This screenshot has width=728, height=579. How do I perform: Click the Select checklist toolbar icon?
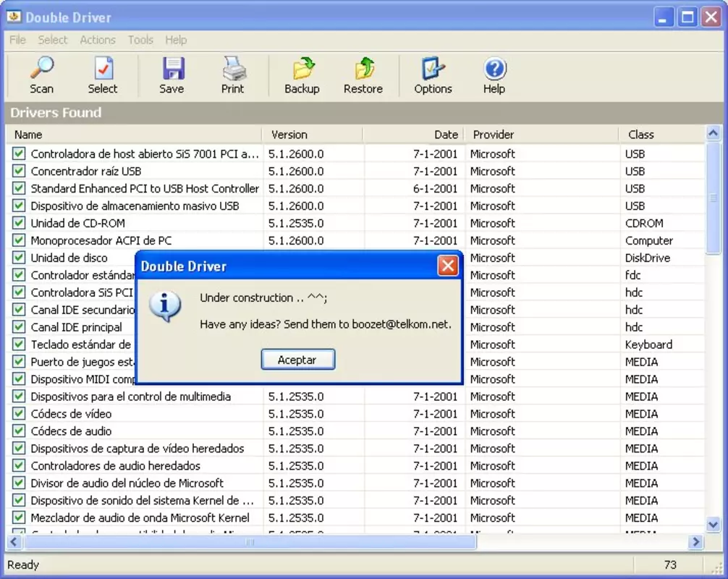pos(103,68)
